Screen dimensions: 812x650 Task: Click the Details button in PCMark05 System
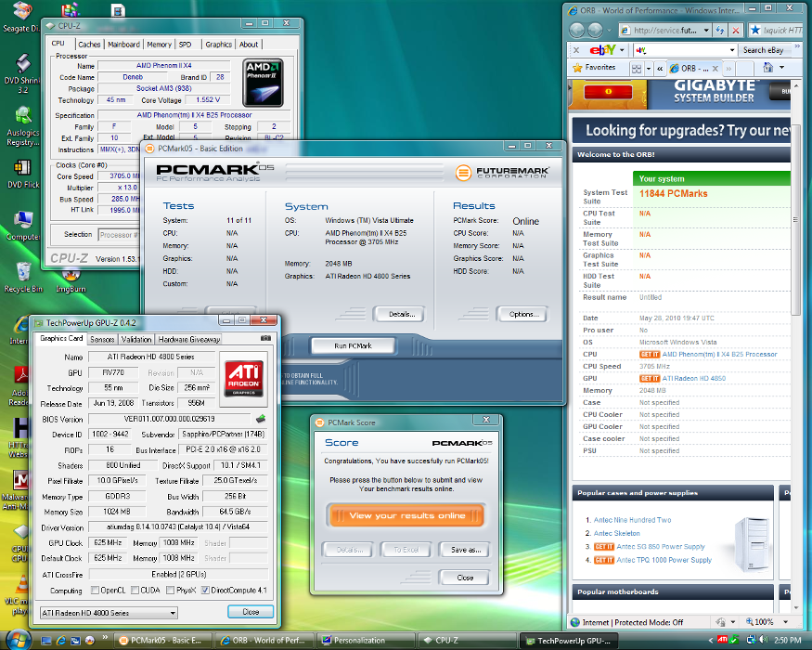tap(401, 314)
